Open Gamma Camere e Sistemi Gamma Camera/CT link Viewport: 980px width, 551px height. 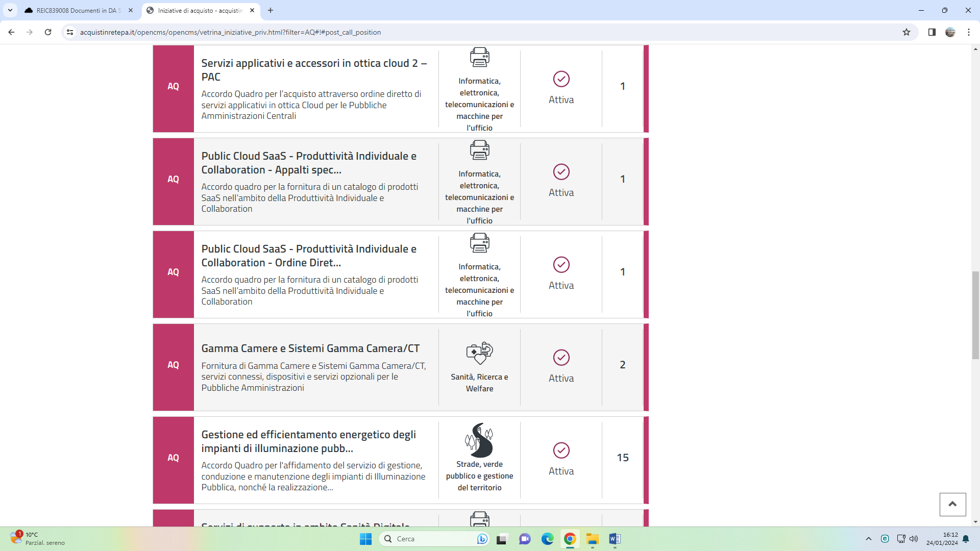(310, 348)
